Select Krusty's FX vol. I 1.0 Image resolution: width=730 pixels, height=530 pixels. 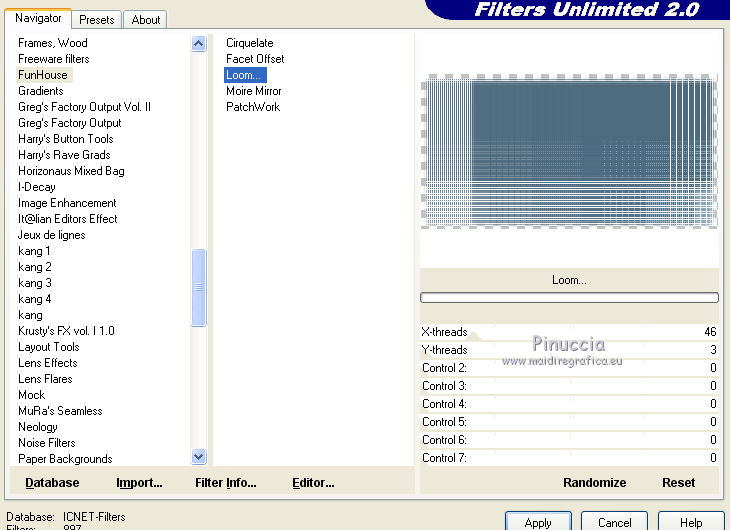(x=66, y=331)
